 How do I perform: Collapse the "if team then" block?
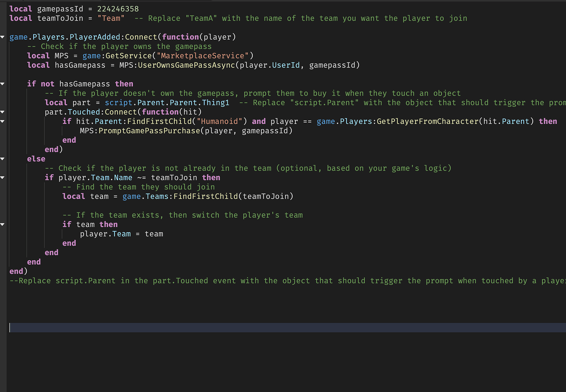click(2, 224)
